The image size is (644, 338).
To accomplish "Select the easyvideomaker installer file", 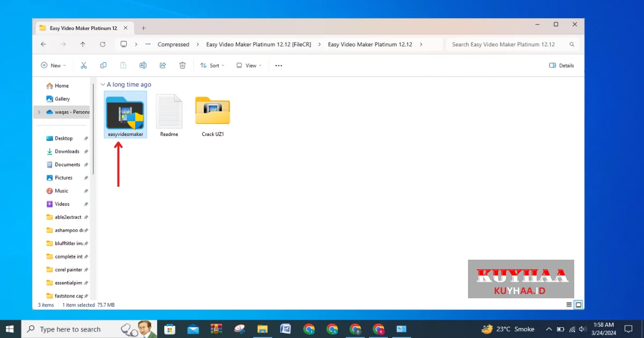I will (125, 115).
